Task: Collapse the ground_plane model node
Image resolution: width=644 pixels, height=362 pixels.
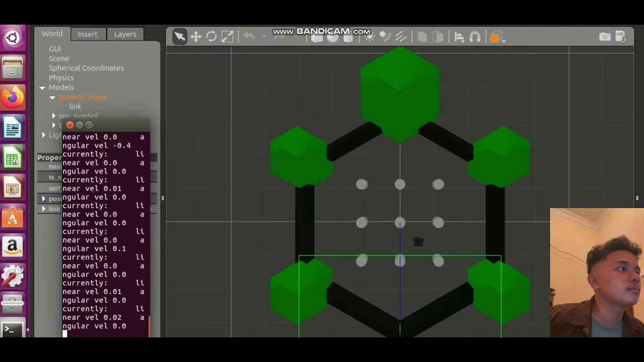Action: coord(52,97)
